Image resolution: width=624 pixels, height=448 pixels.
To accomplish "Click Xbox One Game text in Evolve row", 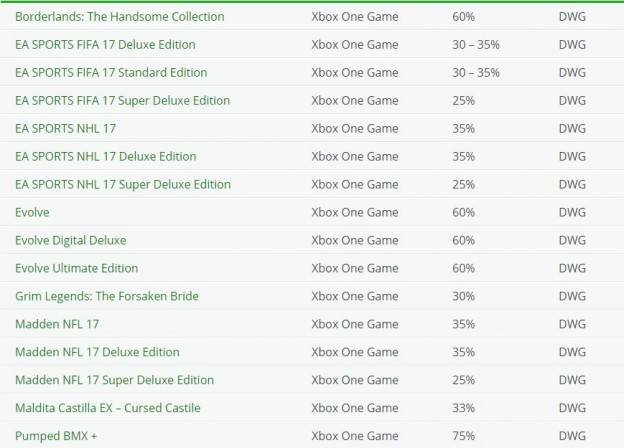I will 355,212.
